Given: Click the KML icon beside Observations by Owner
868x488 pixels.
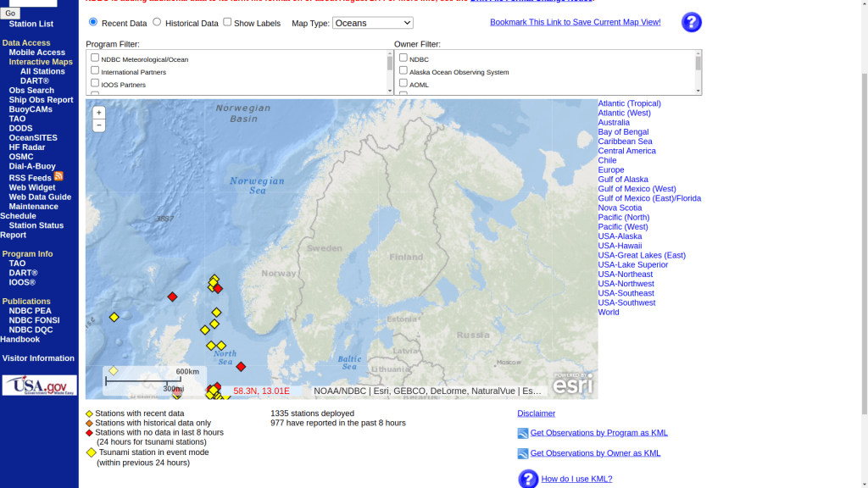Looking at the screenshot, I should 523,454.
